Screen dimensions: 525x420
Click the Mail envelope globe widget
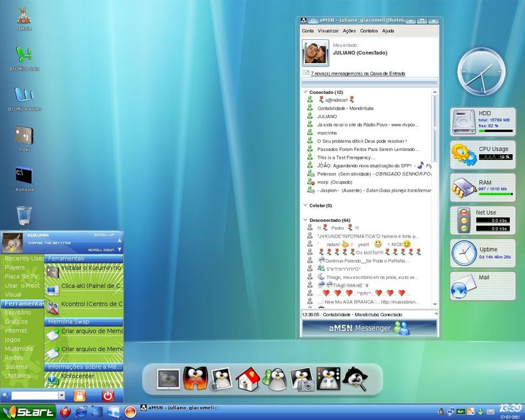coord(482,286)
